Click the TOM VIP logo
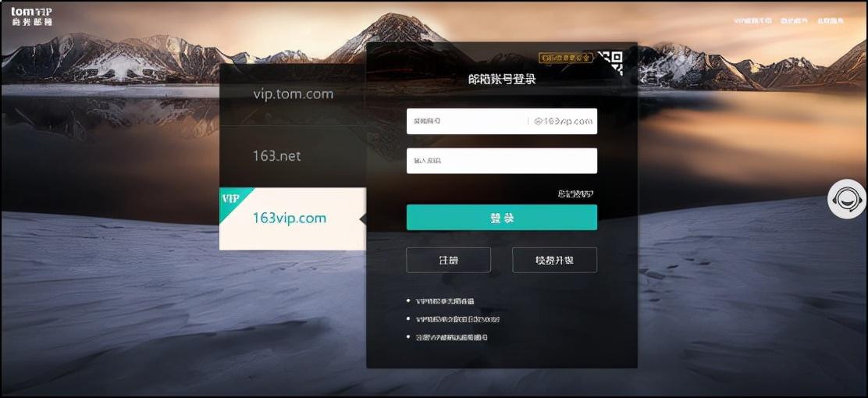Image resolution: width=868 pixels, height=398 pixels. tap(31, 16)
